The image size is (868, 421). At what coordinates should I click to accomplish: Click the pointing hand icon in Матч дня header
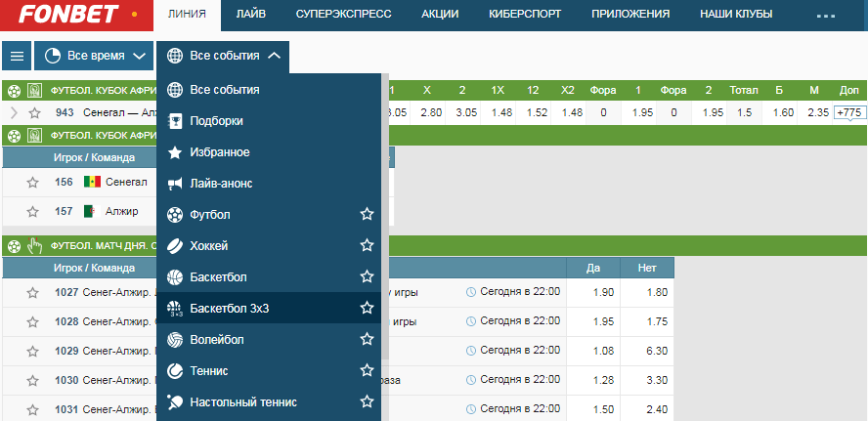[34, 245]
